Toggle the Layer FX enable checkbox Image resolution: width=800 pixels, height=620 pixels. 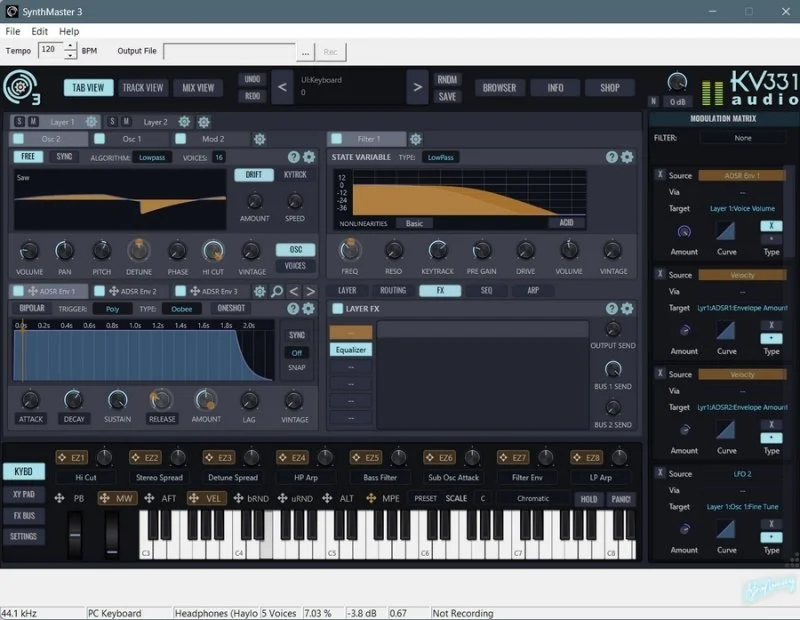pos(337,308)
